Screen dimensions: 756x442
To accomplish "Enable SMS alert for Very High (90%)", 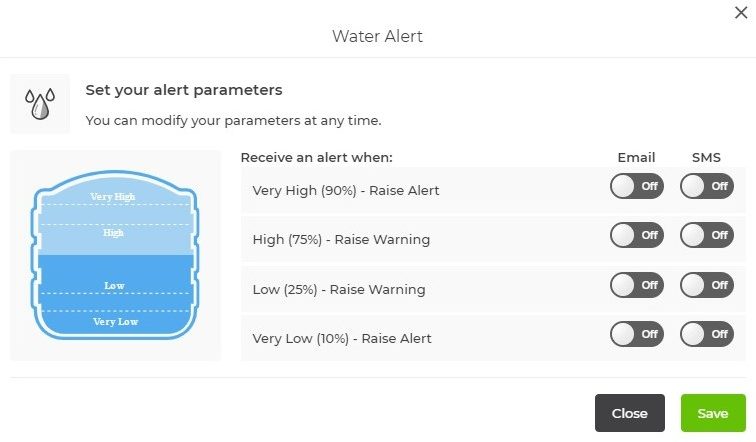I will (x=706, y=186).
